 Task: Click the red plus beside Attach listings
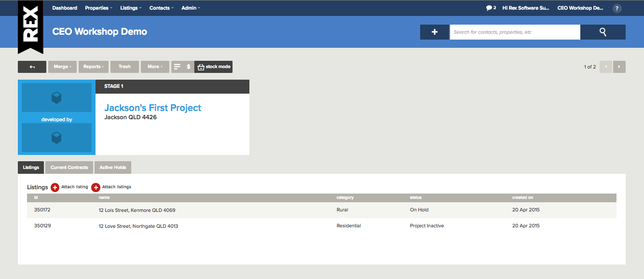pos(96,187)
